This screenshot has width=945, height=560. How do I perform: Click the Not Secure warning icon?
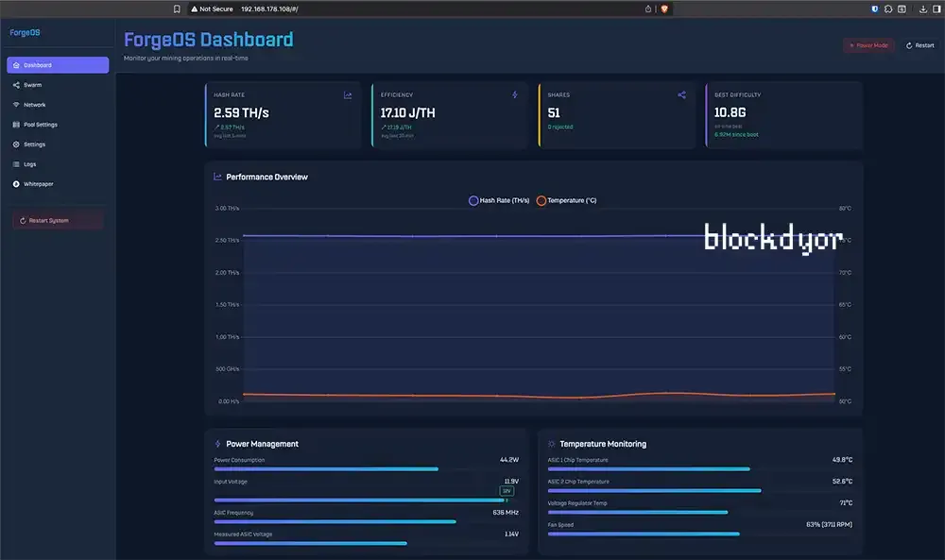(194, 9)
